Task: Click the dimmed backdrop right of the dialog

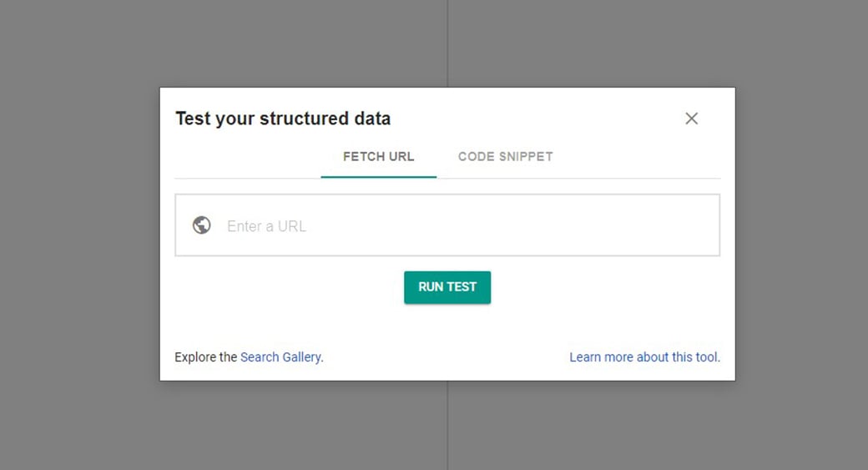Action: click(x=801, y=234)
